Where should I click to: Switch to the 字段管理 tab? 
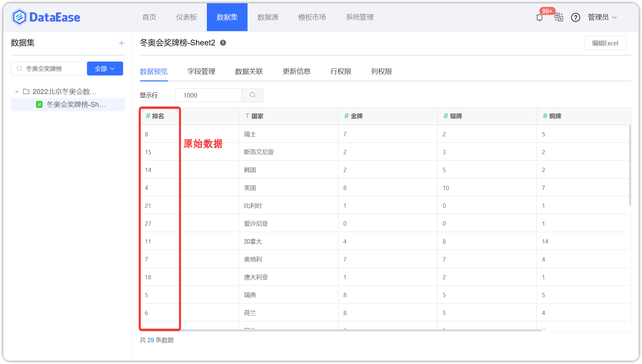pyautogui.click(x=201, y=71)
